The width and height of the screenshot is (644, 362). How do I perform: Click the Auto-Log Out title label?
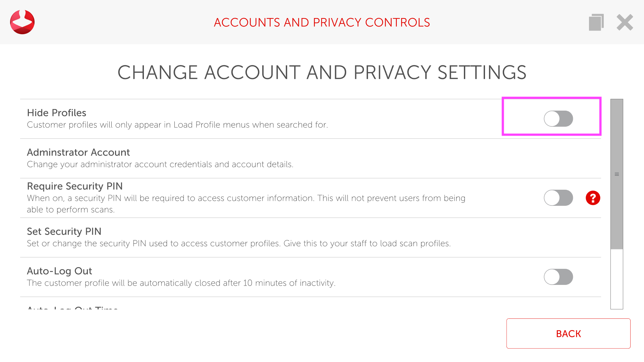pyautogui.click(x=59, y=271)
